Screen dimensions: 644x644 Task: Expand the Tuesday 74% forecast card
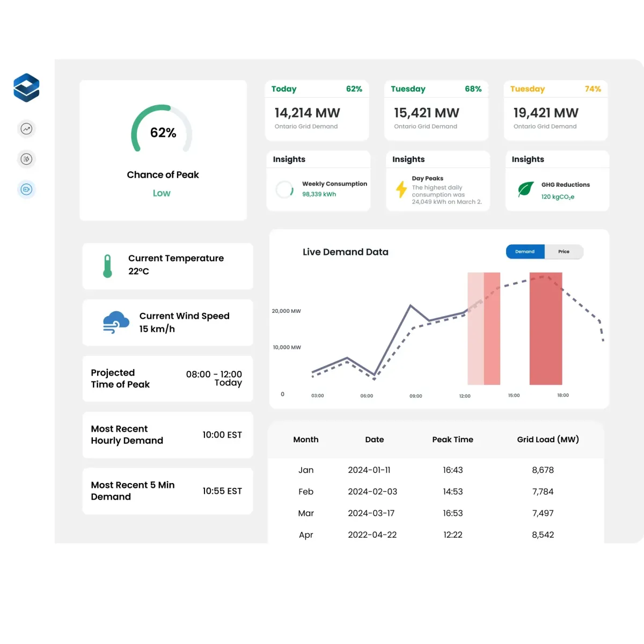555,110
